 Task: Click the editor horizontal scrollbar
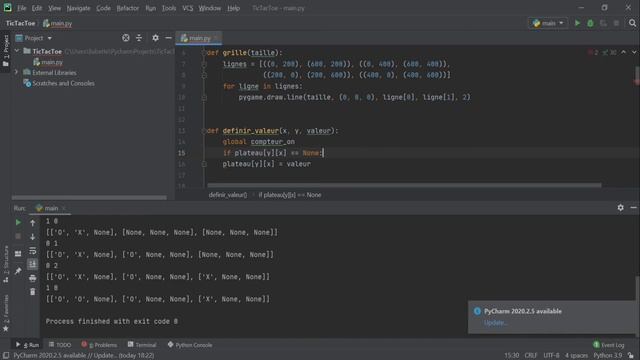tap(404, 185)
